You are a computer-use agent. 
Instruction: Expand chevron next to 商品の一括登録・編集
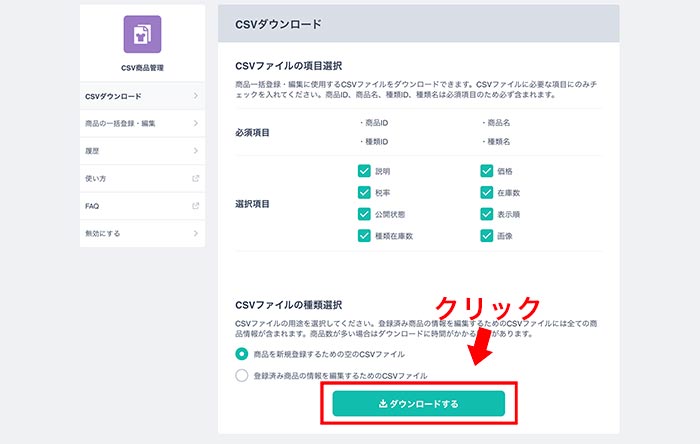pos(196,123)
